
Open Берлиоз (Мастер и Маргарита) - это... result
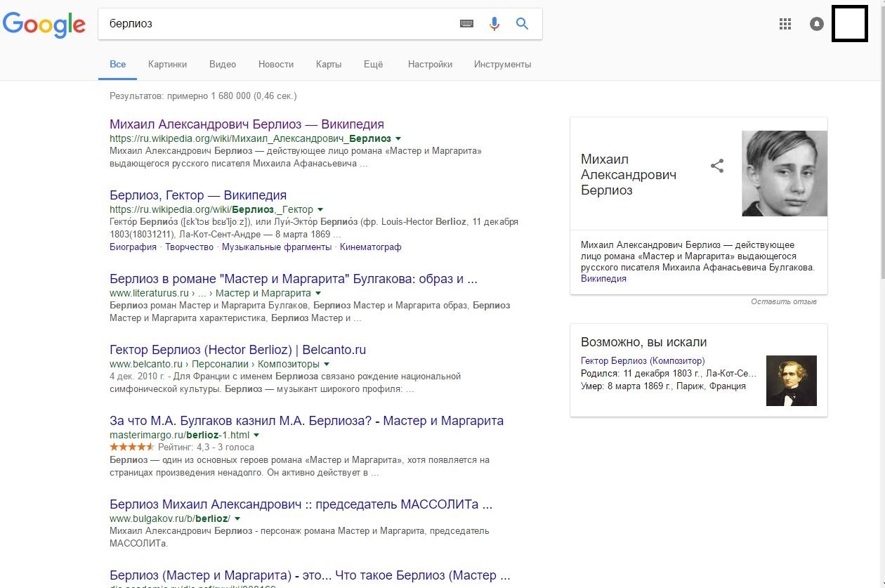[310, 575]
